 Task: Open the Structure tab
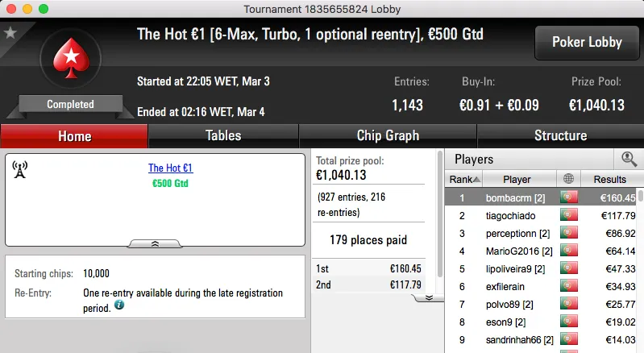(560, 135)
